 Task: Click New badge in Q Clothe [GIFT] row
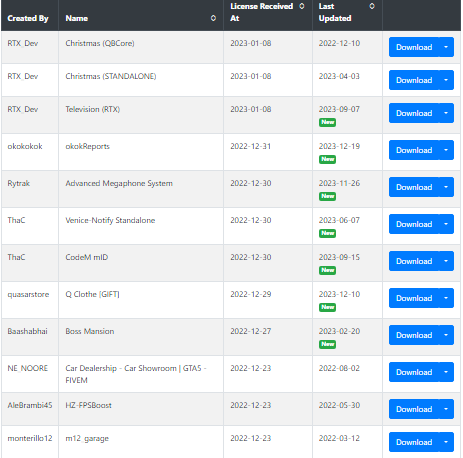click(x=327, y=307)
